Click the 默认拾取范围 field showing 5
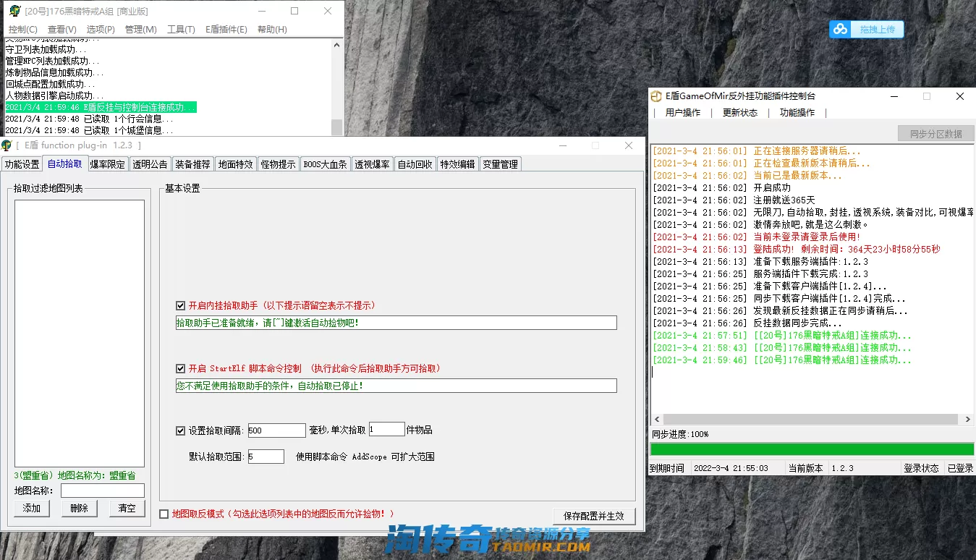This screenshot has width=976, height=560. click(266, 457)
